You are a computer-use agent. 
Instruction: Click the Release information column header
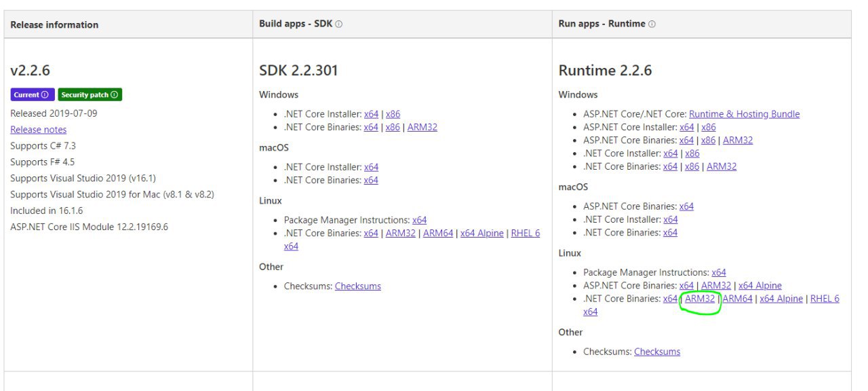(54, 25)
